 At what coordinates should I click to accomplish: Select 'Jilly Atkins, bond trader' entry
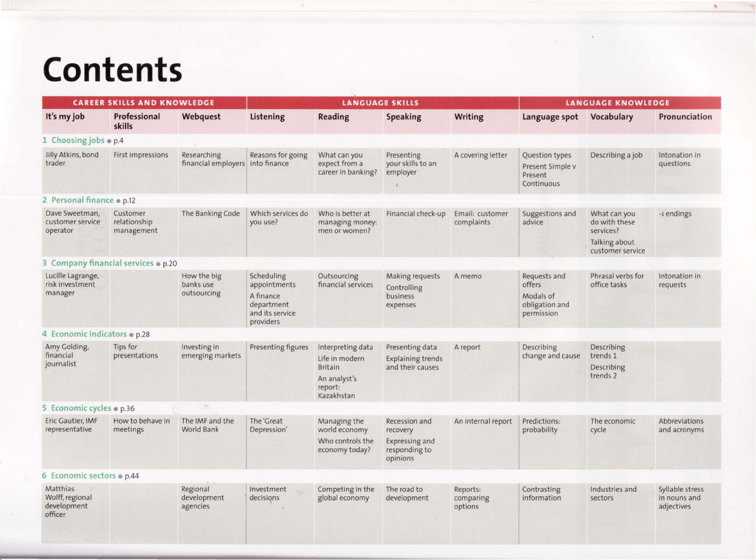tap(72, 159)
